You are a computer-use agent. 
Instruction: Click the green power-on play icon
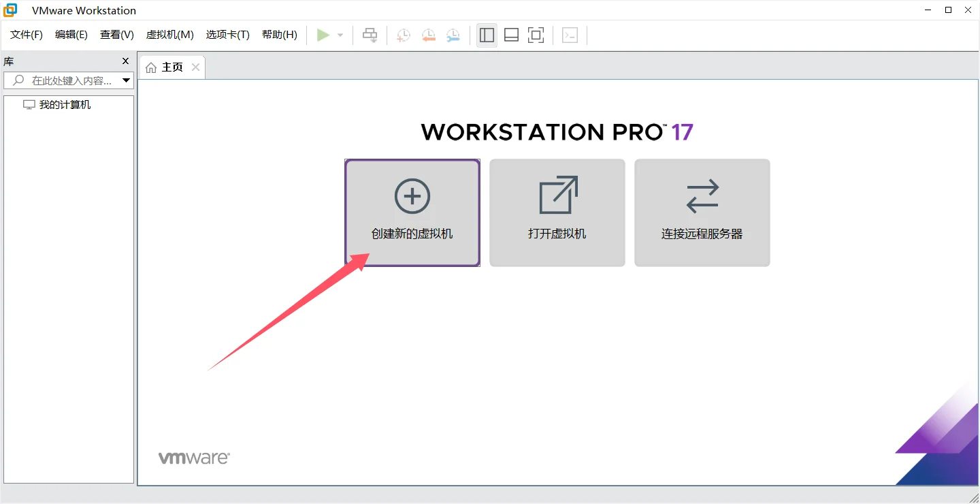[323, 35]
